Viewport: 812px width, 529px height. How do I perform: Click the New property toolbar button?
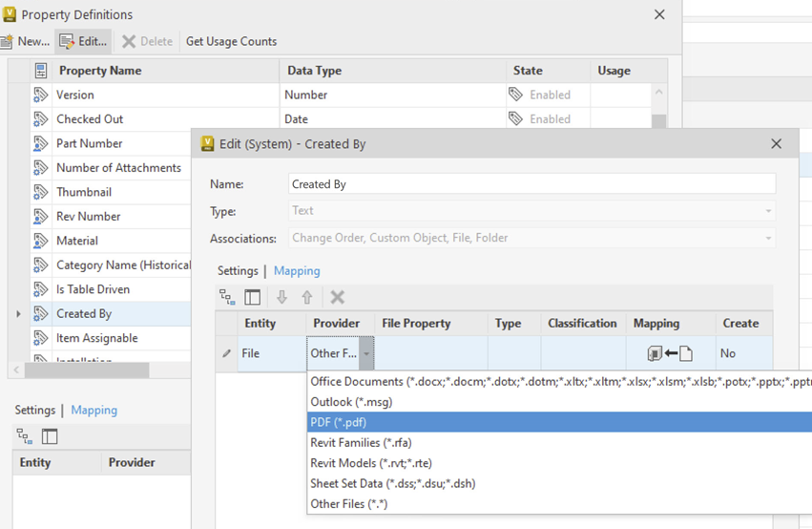(x=25, y=41)
